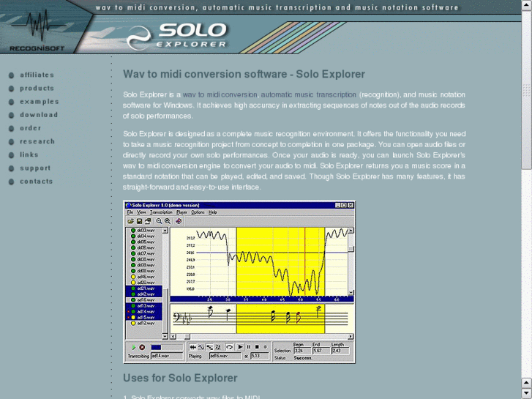
Task: Click the web page scrollbar up arrow
Action: point(527,5)
